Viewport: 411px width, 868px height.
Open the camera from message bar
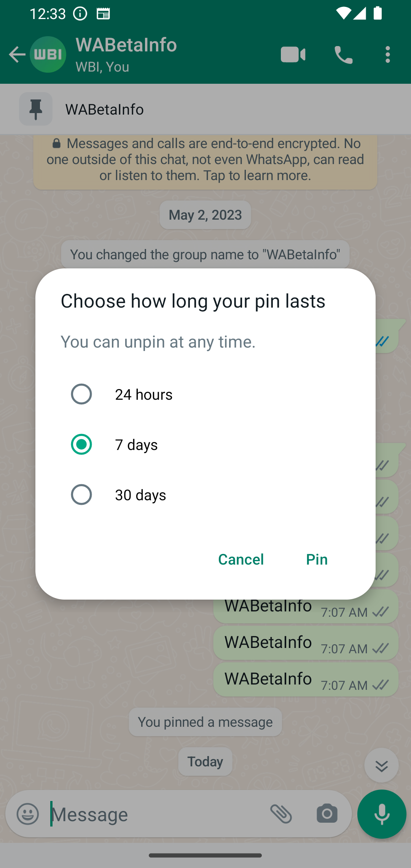click(327, 814)
